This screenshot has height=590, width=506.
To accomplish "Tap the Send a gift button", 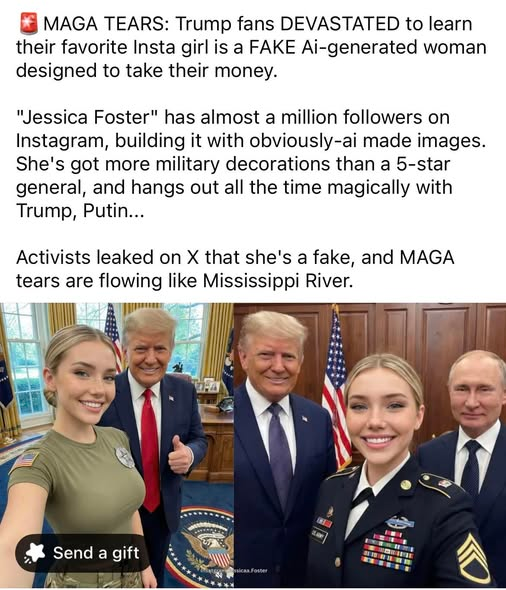I will point(83,553).
